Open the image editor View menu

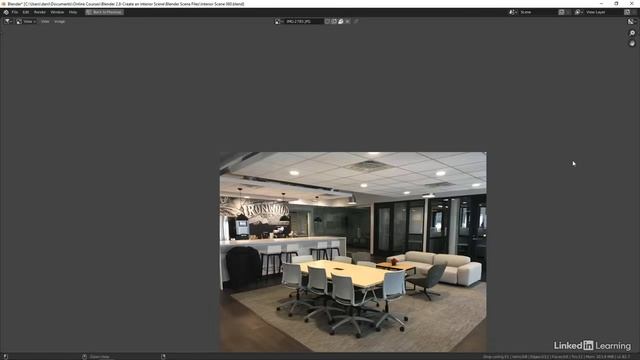click(x=45, y=21)
